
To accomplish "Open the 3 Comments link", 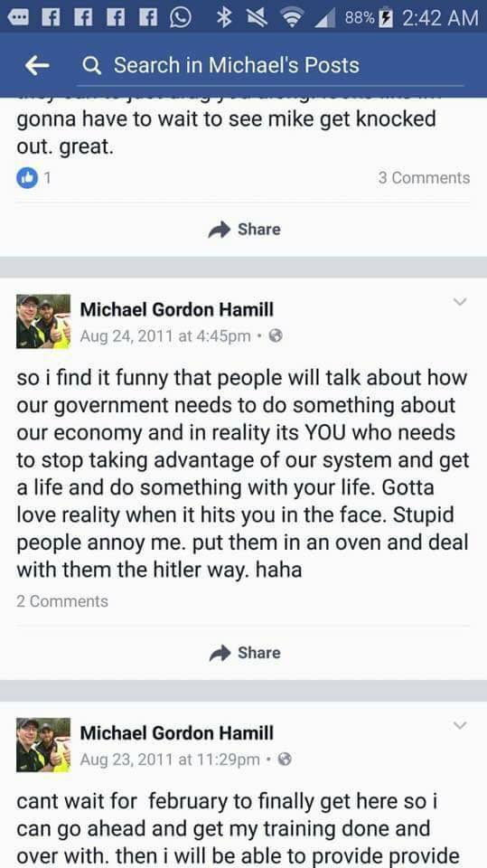I will point(424,178).
